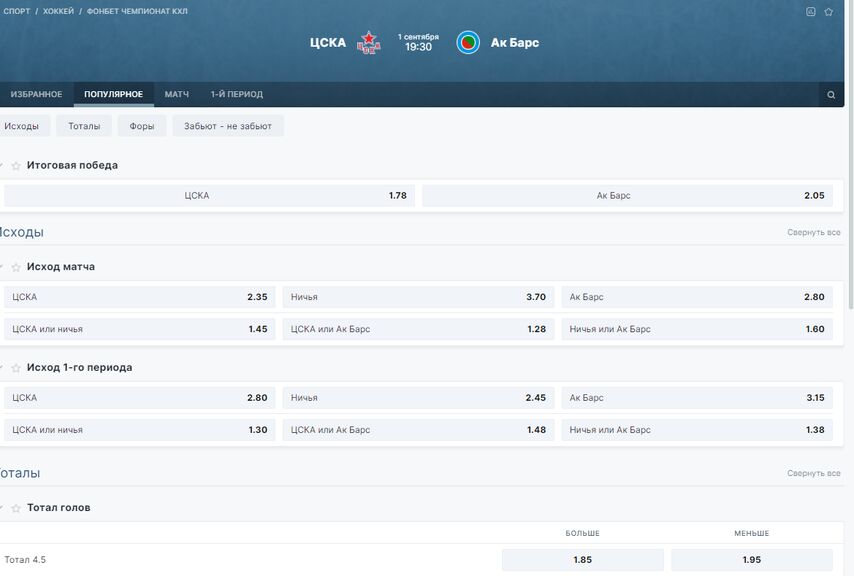Collapse the Исход матча section
The image size is (854, 576).
tap(2, 267)
